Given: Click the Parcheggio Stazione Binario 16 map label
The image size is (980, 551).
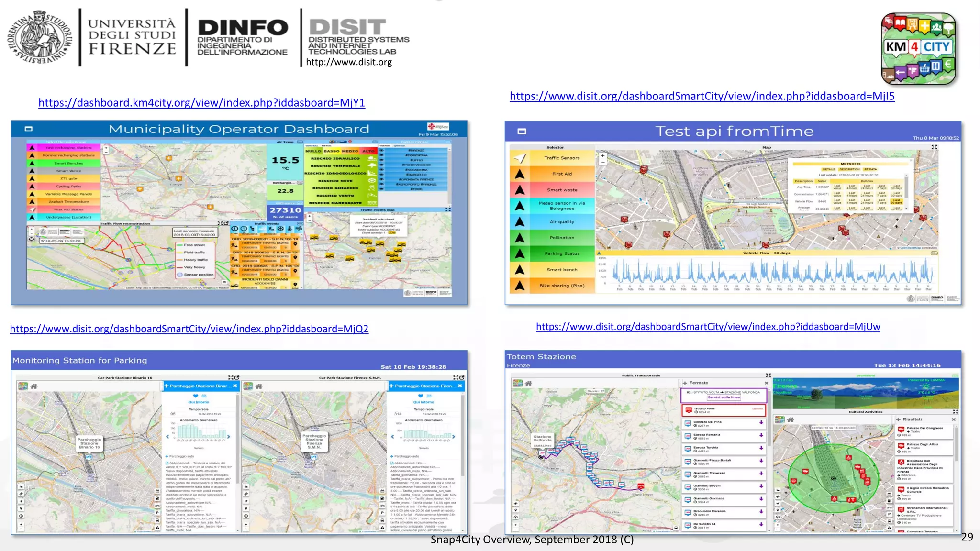Looking at the screenshot, I should (89, 443).
